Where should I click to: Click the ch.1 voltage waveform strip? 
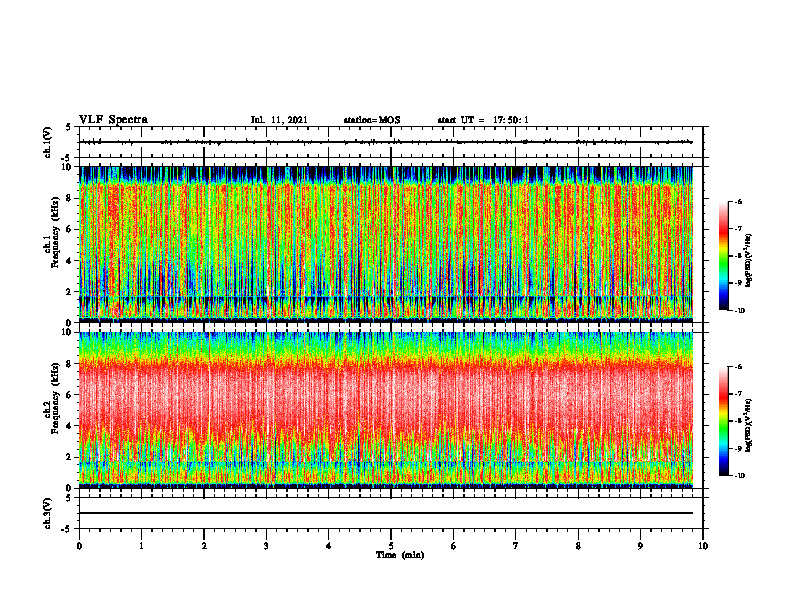(x=386, y=142)
